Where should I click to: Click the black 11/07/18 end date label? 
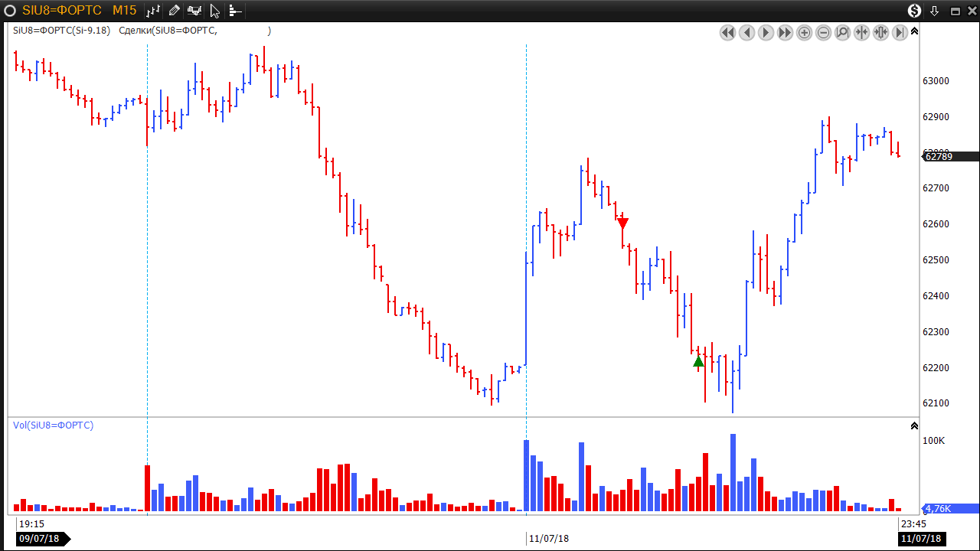922,539
